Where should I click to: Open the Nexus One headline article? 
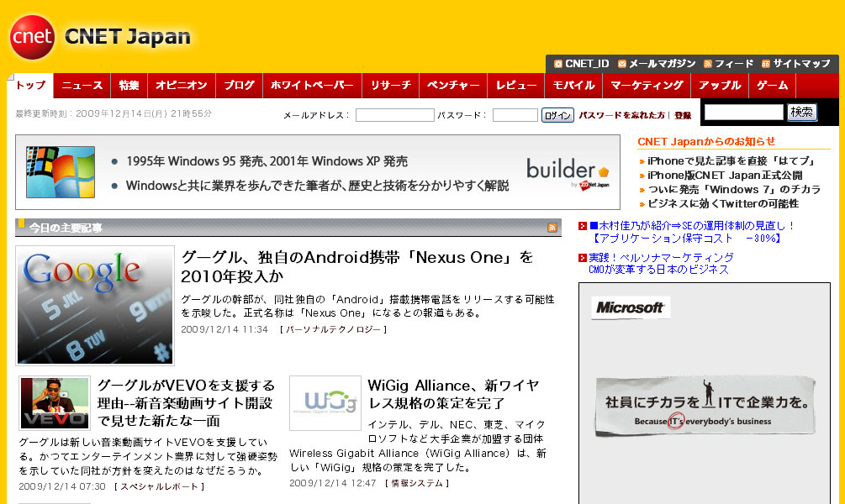coord(357,266)
